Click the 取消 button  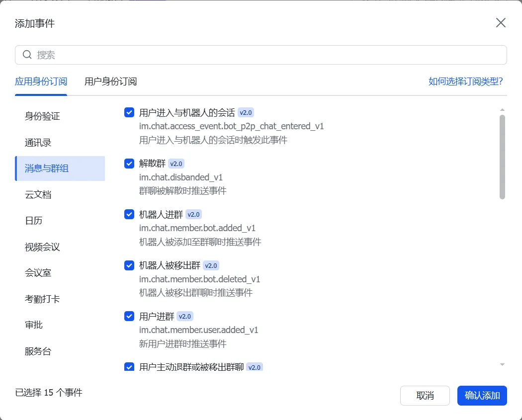pos(425,395)
